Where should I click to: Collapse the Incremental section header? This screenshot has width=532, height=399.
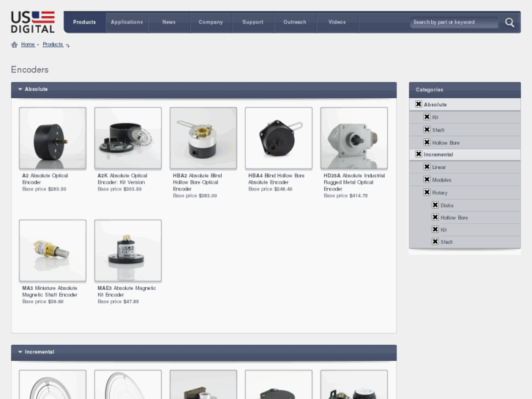(20, 352)
